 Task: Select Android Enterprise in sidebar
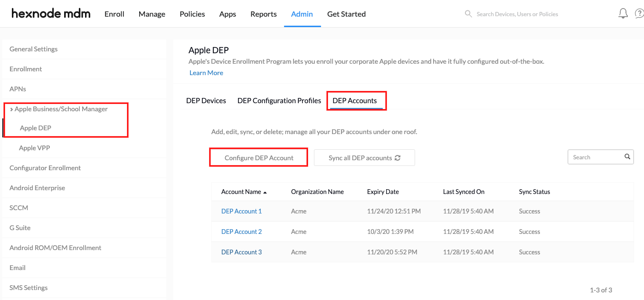coord(85,188)
